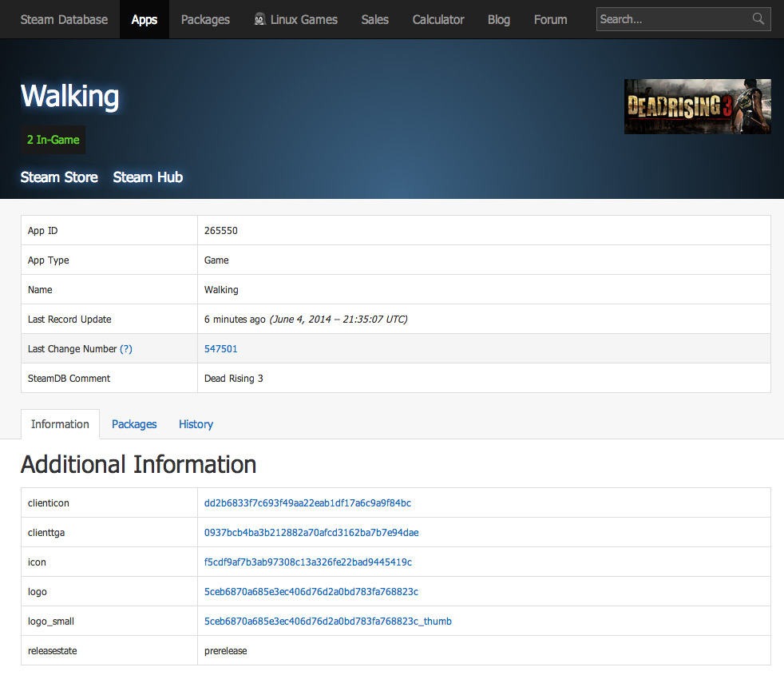This screenshot has width=784, height=687.
Task: Click the question mark help link
Action: 126,349
